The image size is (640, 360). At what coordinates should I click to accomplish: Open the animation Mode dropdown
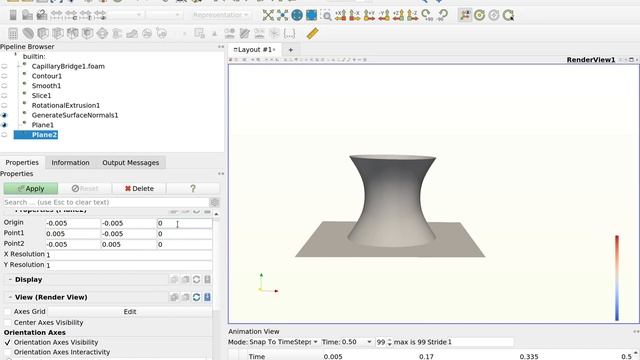pos(284,342)
